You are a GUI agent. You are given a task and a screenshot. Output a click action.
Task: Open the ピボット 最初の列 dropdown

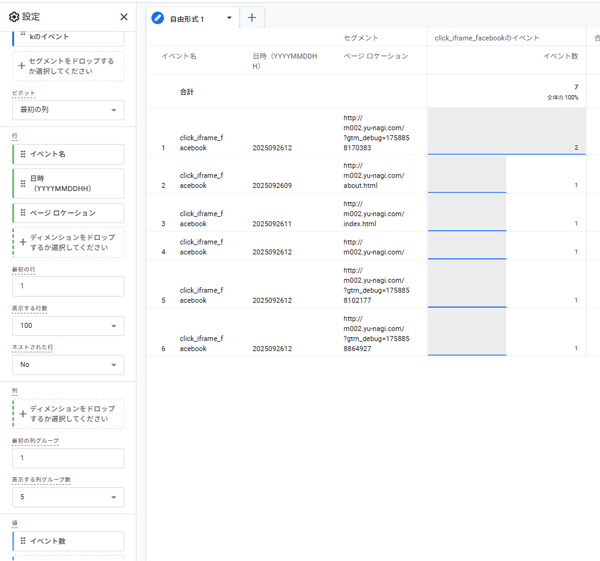click(x=68, y=110)
